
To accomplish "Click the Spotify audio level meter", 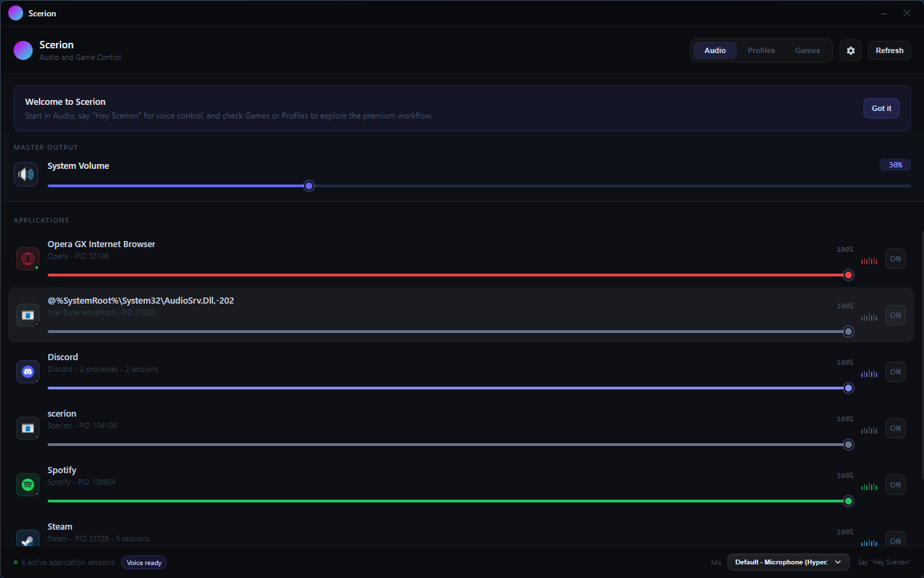I will (869, 486).
